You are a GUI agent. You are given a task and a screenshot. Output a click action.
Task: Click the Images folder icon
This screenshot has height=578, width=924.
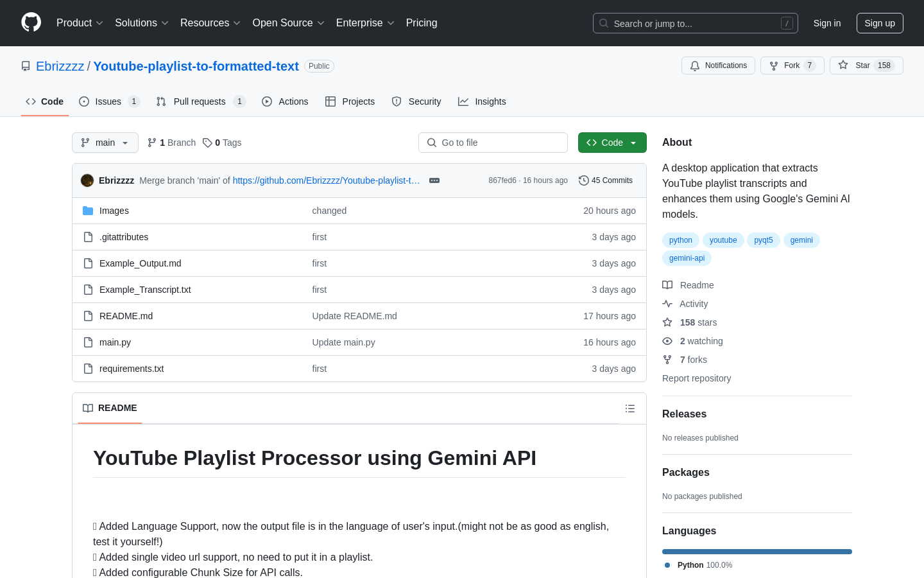click(x=88, y=211)
